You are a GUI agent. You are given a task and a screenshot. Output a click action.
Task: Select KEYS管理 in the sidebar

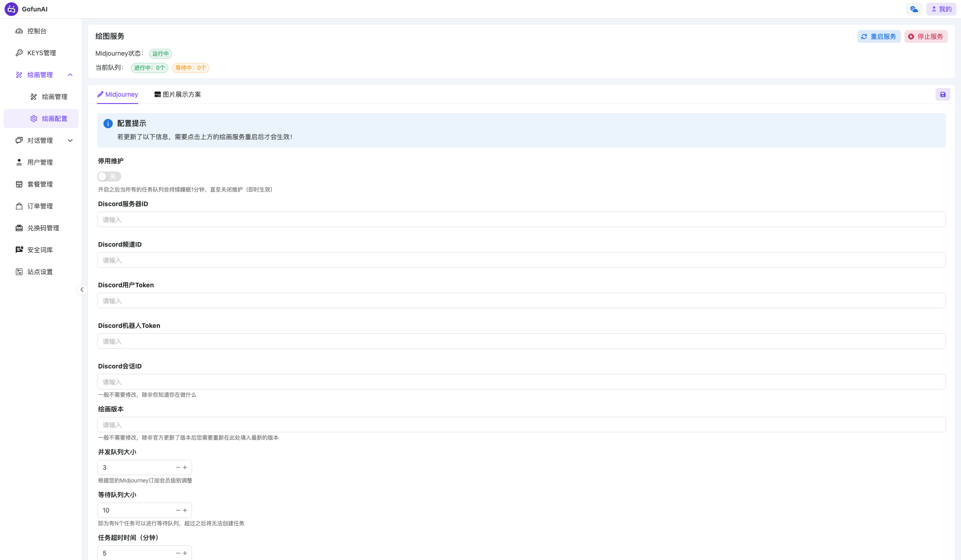(x=41, y=52)
